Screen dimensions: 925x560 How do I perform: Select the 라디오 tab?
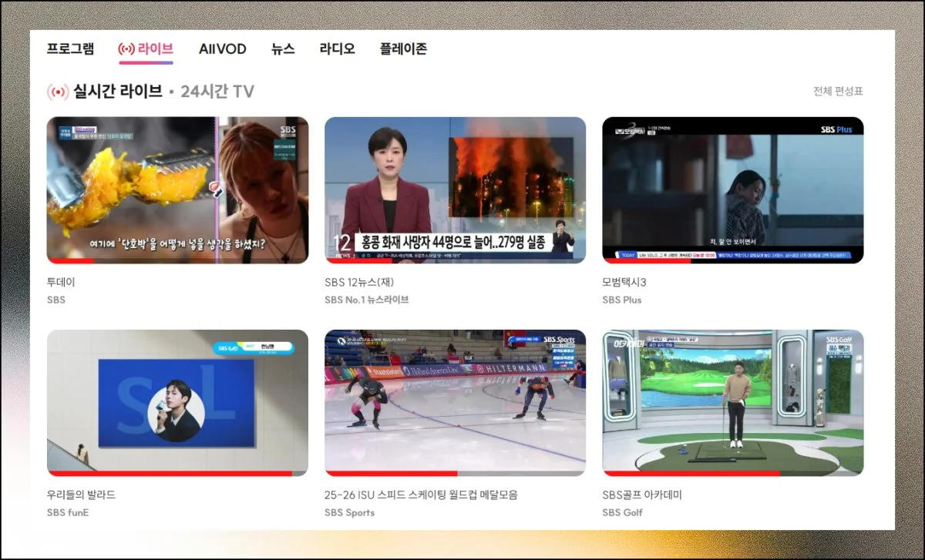tap(337, 49)
